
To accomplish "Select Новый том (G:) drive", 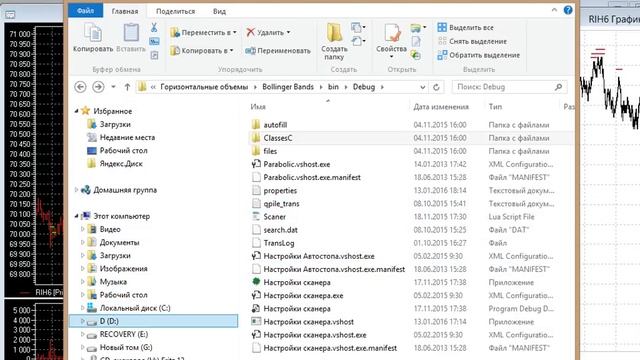I will pyautogui.click(x=126, y=347).
